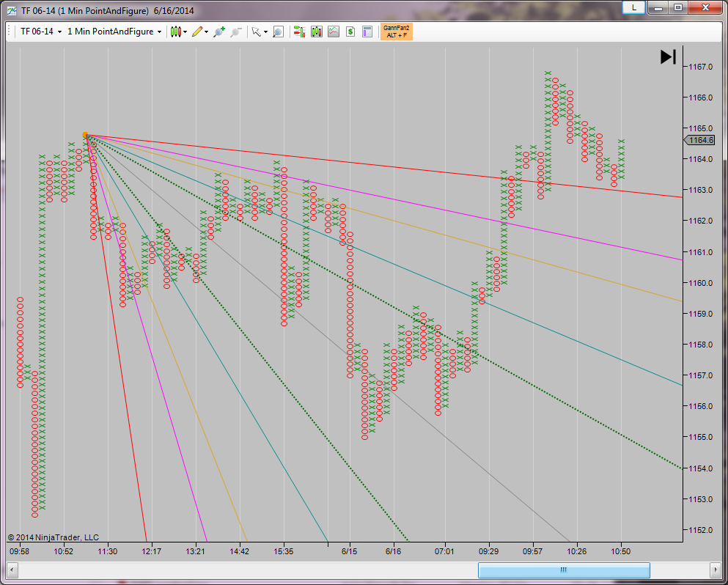This screenshot has width=728, height=585.
Task: Click the horizontal scrollbar thumb
Action: [x=564, y=570]
